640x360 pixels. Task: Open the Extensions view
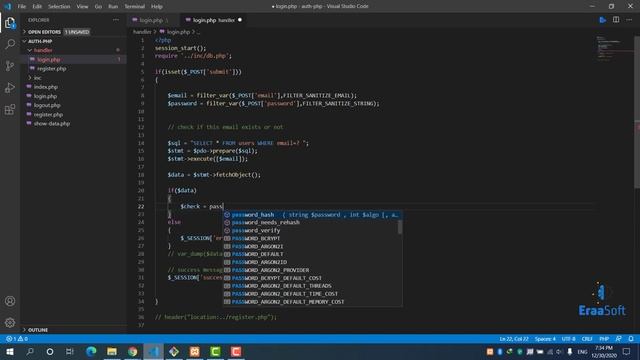pyautogui.click(x=10, y=109)
